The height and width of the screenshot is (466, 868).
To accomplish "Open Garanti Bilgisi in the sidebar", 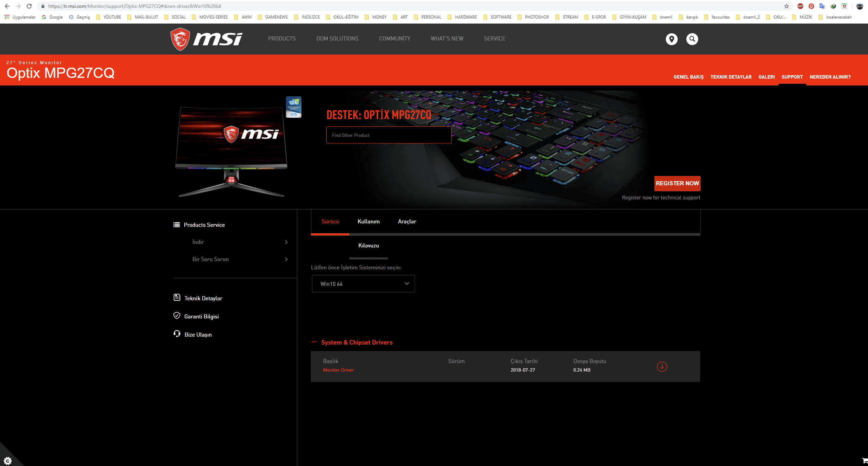I will click(201, 316).
